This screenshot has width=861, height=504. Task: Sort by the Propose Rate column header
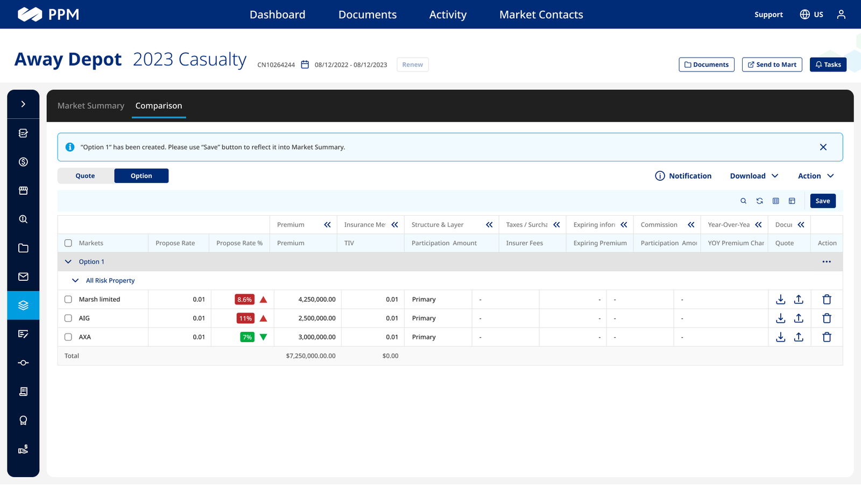[x=175, y=243]
